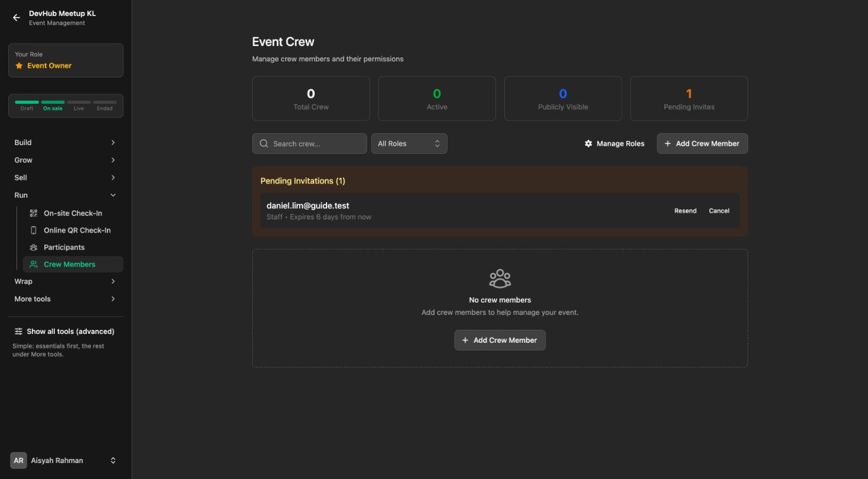
Task: Click the group icon above No crew members
Action: click(x=500, y=278)
